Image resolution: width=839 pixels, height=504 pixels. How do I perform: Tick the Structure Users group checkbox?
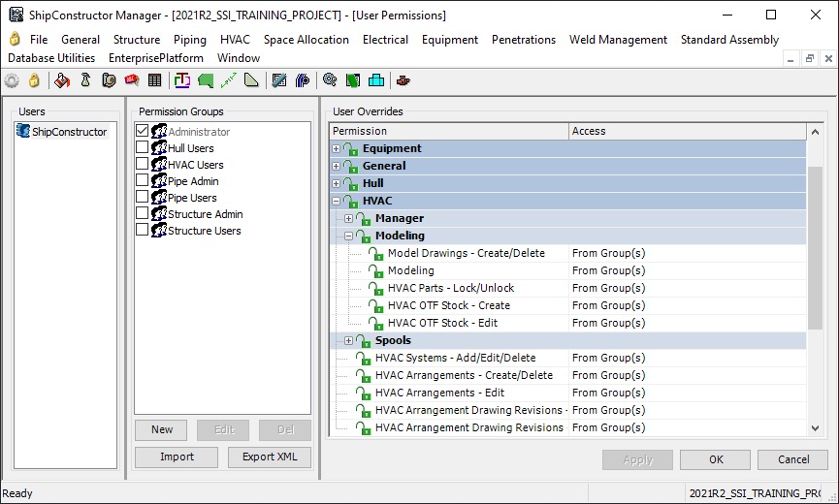point(142,230)
